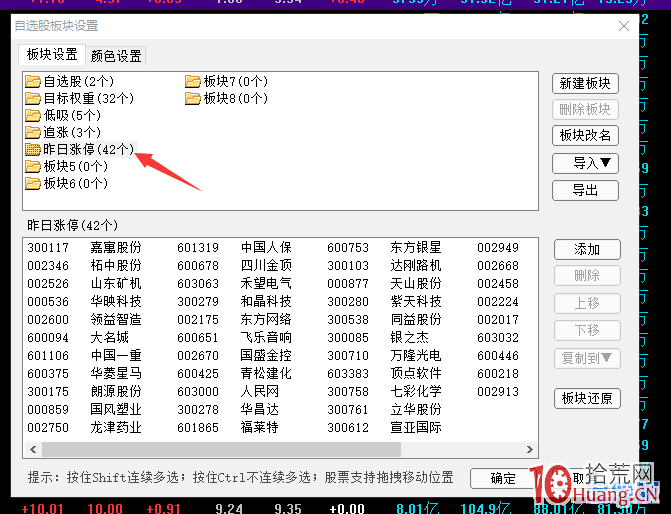This screenshot has width=671, height=514.
Task: Click the 追涨 folder icon
Action: pos(33,132)
